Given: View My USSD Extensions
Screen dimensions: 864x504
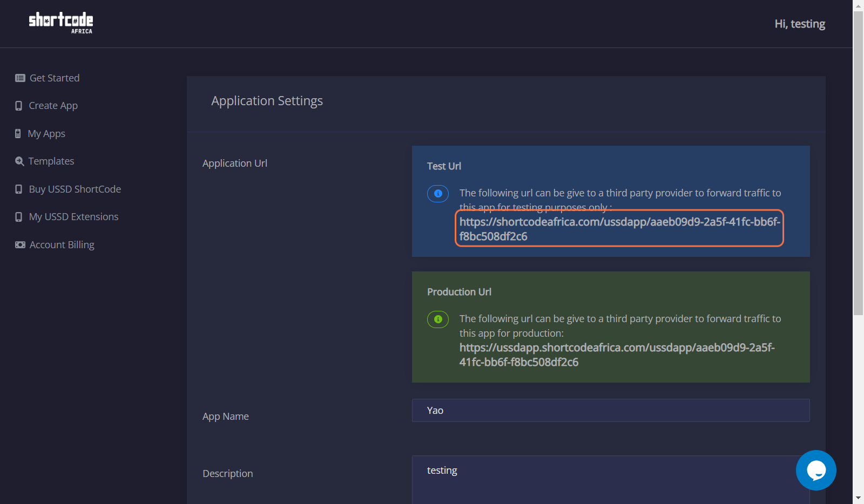Looking at the screenshot, I should coord(73,217).
